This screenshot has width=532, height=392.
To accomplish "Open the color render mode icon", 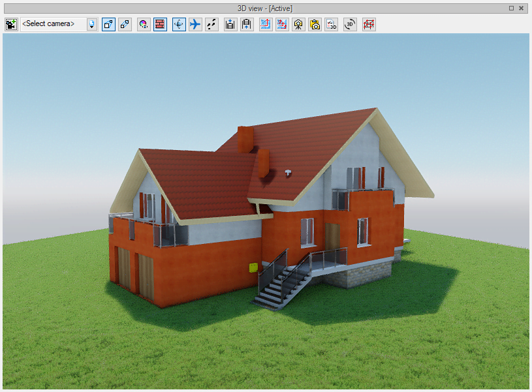I will [144, 24].
